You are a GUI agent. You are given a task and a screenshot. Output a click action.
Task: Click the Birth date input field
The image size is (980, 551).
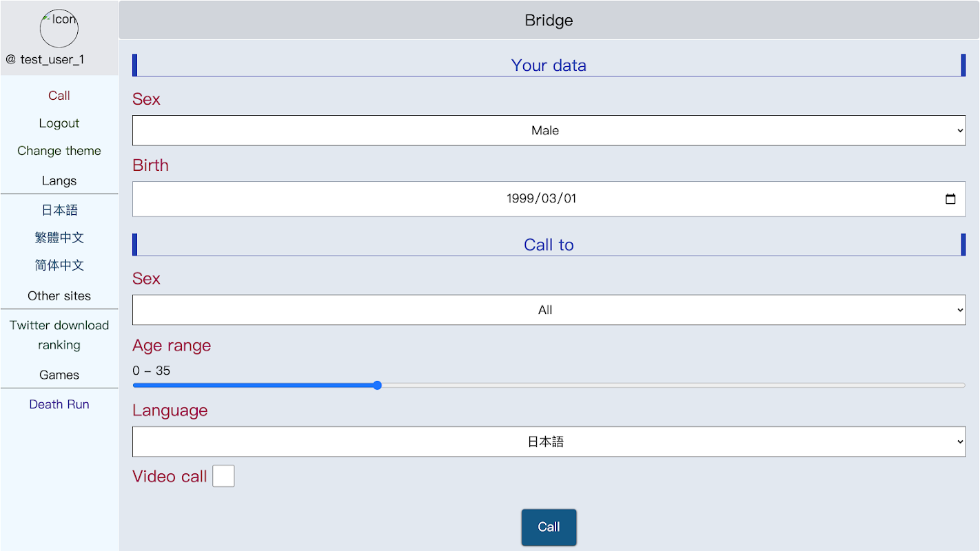(x=541, y=199)
